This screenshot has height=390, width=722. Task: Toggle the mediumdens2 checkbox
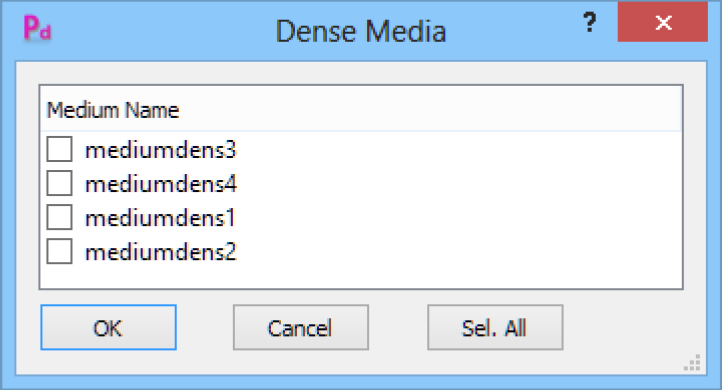tap(59, 251)
